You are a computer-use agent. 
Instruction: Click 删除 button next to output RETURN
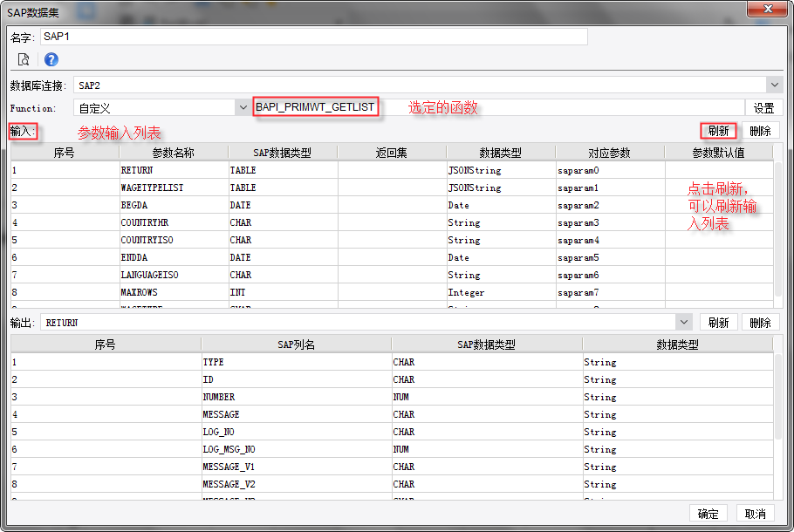(760, 323)
